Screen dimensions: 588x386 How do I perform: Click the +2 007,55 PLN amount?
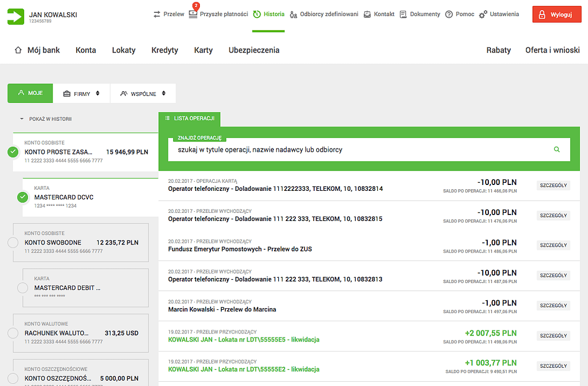point(490,333)
